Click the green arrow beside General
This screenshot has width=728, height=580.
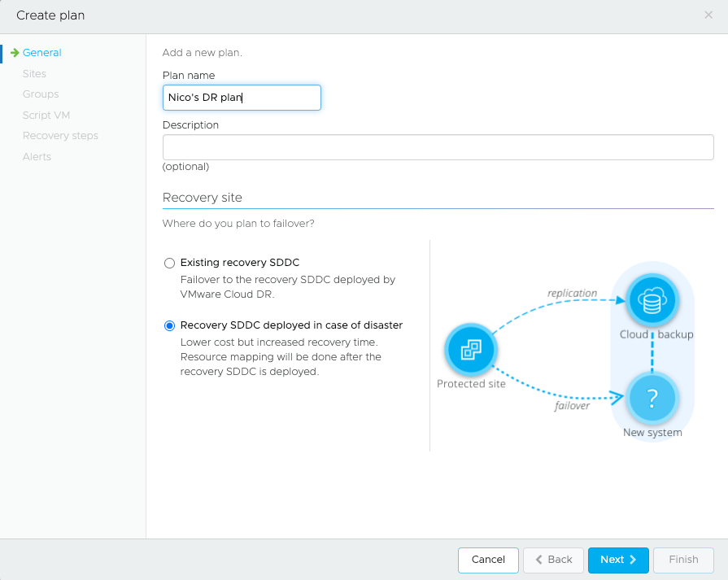pyautogui.click(x=15, y=53)
